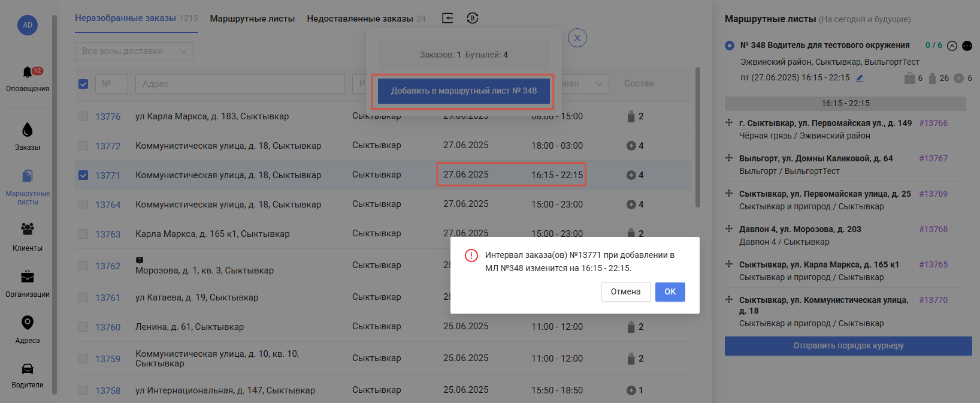The width and height of the screenshot is (980, 403).
Task: Collapse route sheet 348 with chevron
Action: (x=952, y=46)
